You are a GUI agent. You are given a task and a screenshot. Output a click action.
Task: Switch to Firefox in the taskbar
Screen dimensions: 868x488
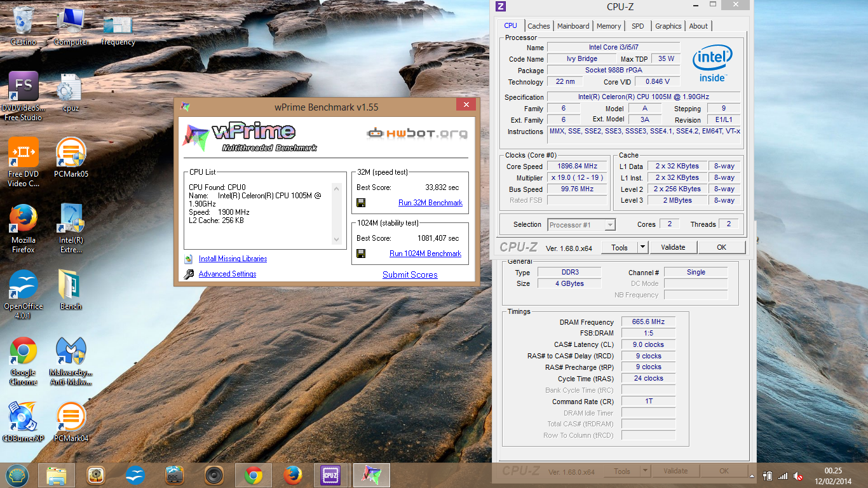pyautogui.click(x=293, y=475)
